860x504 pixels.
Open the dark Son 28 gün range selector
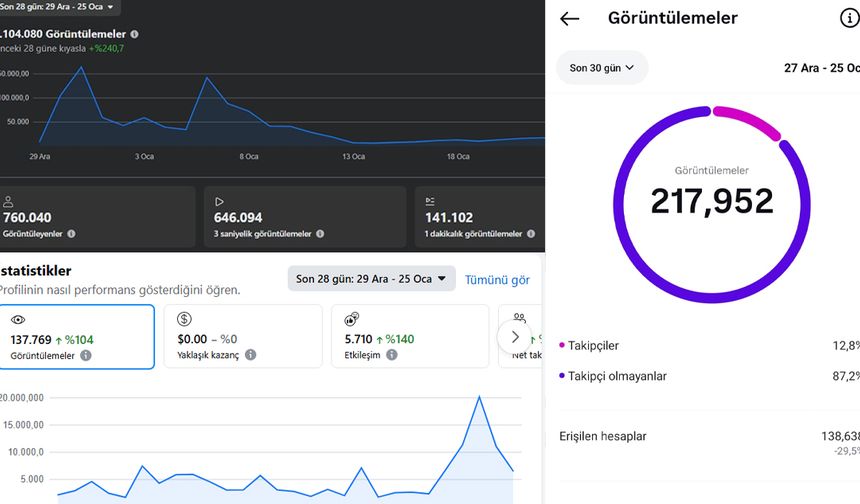(x=58, y=7)
